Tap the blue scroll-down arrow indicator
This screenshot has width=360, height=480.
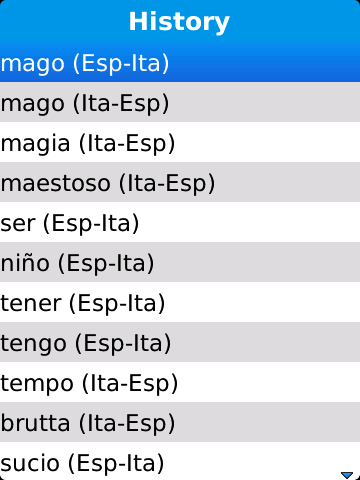pyautogui.click(x=347, y=474)
